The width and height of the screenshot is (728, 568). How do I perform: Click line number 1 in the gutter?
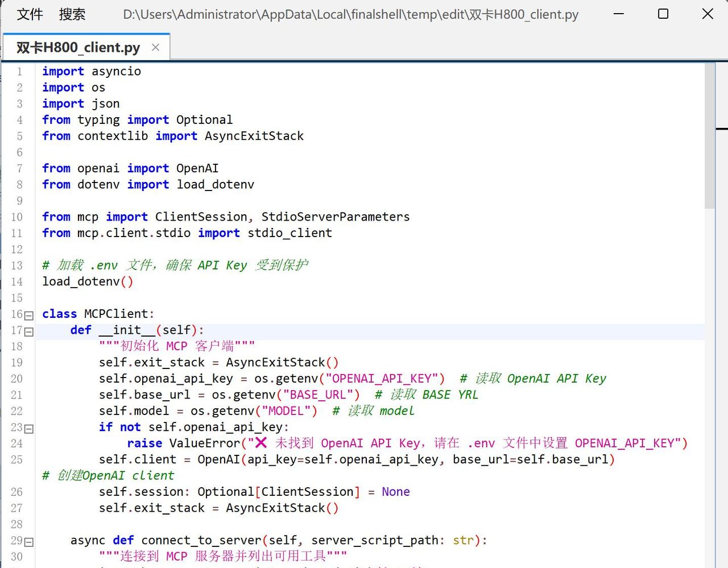19,72
